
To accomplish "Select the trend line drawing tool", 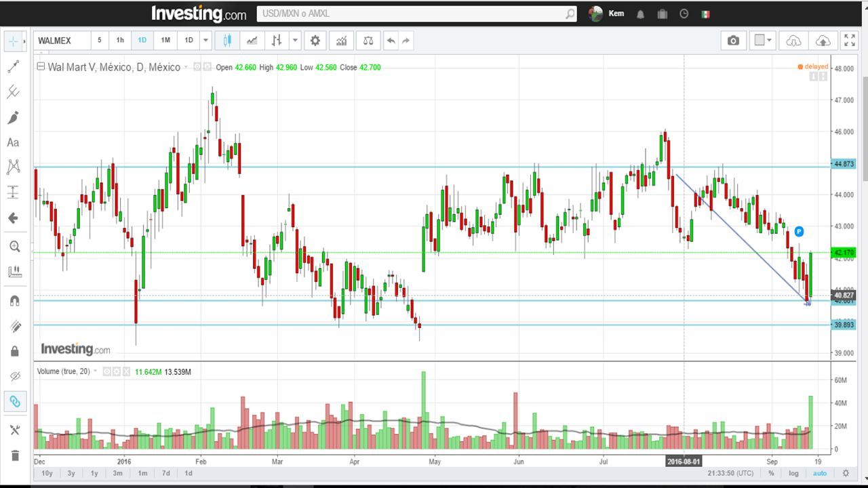I will click(14, 66).
